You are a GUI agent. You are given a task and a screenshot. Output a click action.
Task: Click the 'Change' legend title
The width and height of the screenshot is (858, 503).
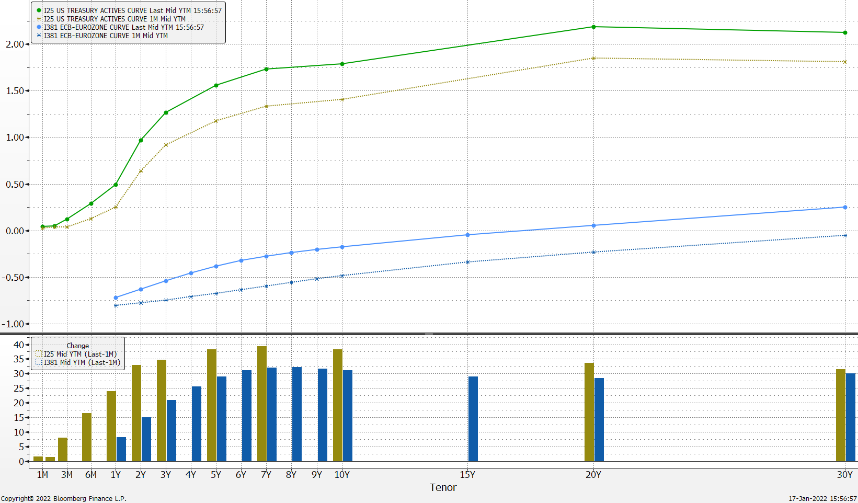point(78,346)
